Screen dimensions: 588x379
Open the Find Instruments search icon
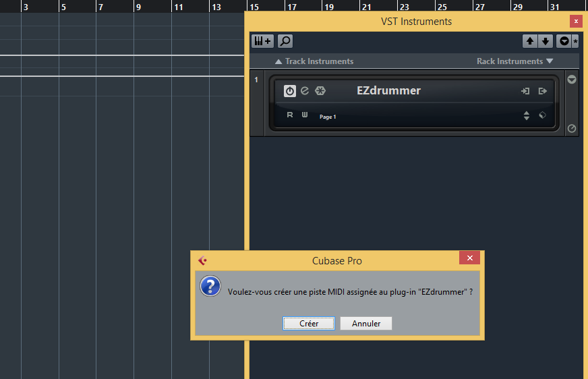(x=285, y=41)
